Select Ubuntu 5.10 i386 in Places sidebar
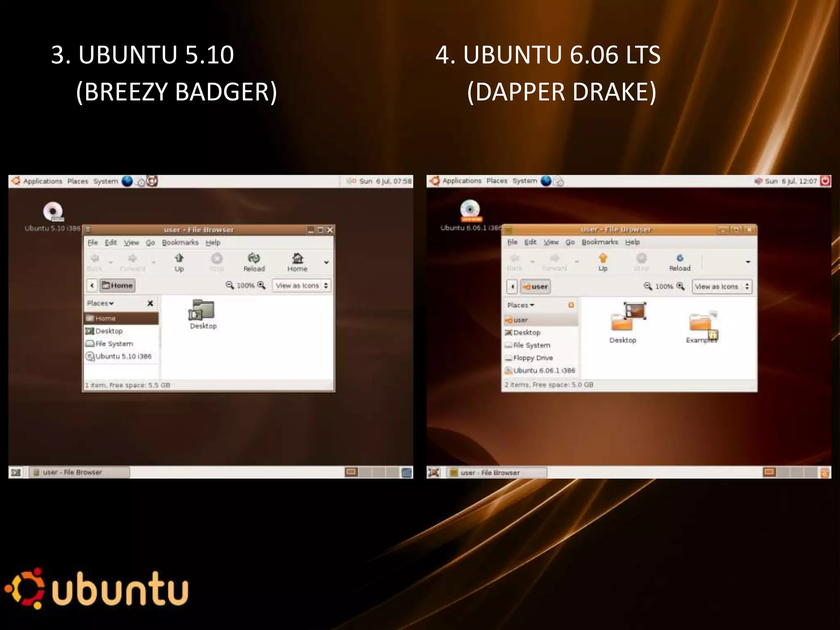The width and height of the screenshot is (840, 630). (121, 356)
